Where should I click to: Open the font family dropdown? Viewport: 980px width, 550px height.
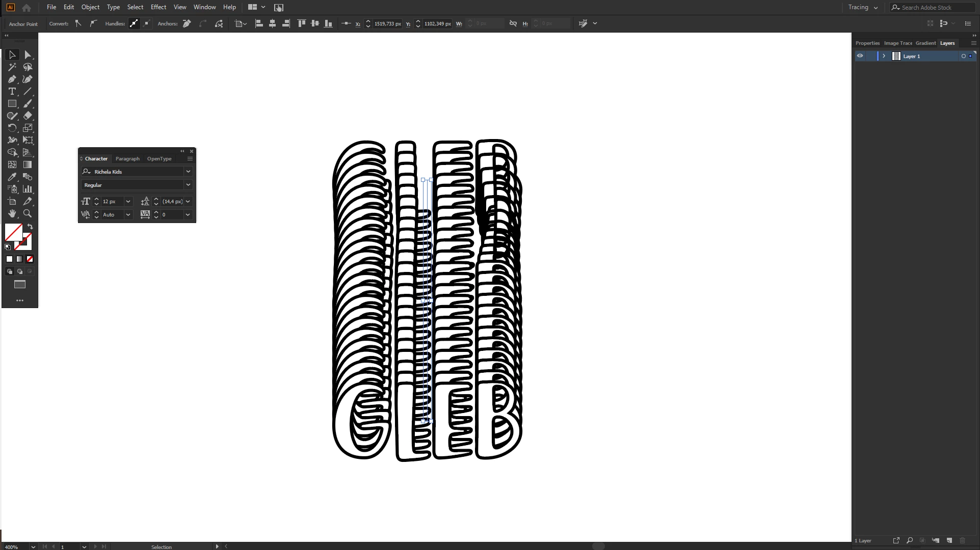pos(188,172)
